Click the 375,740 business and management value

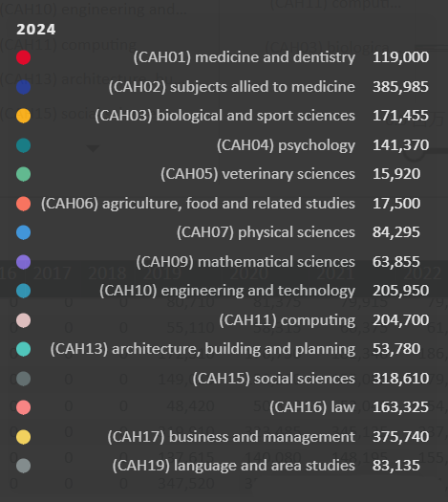[400, 437]
